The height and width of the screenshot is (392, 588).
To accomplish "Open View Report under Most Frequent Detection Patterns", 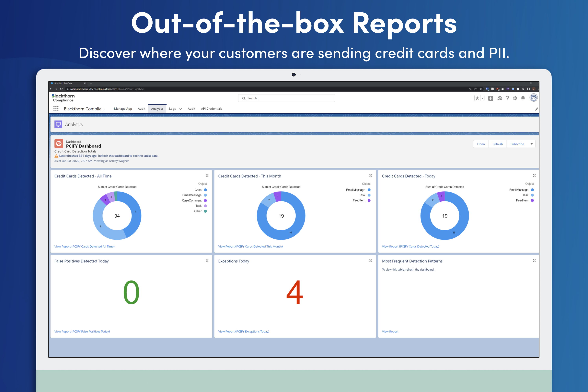I will (x=390, y=331).
